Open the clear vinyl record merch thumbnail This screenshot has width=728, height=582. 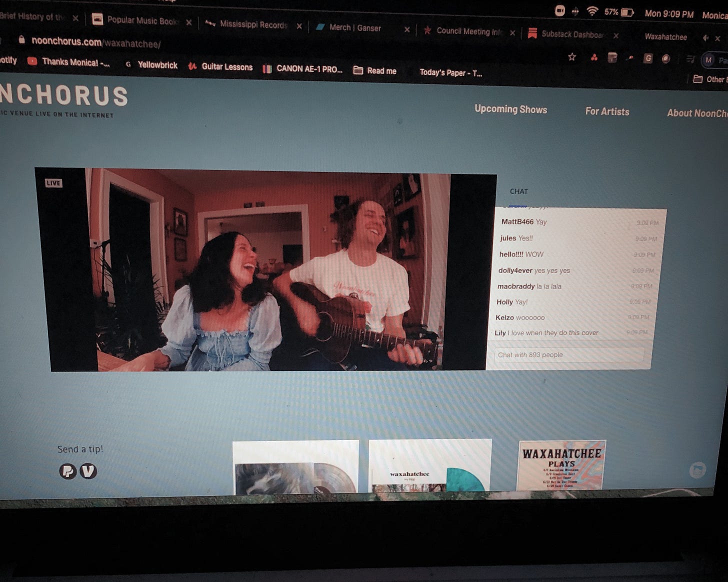(x=295, y=466)
